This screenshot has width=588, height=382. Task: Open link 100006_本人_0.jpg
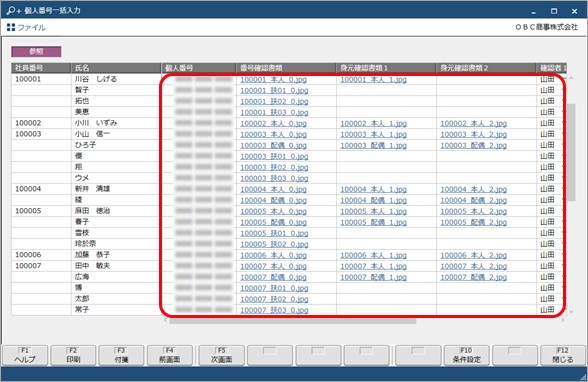click(x=273, y=255)
